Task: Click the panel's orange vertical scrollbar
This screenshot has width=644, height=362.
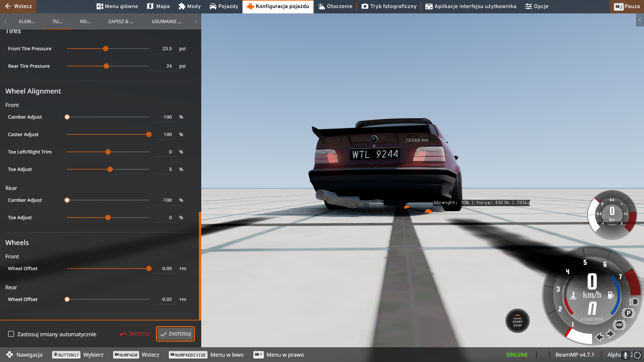Action: pyautogui.click(x=200, y=265)
